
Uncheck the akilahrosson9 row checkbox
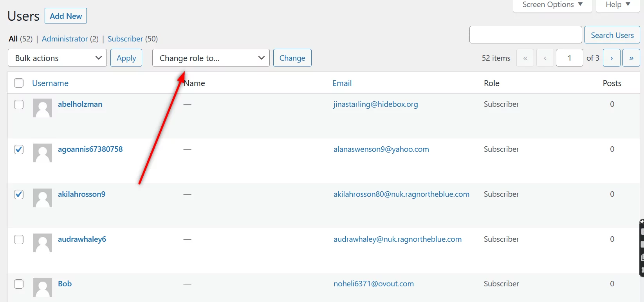tap(19, 194)
